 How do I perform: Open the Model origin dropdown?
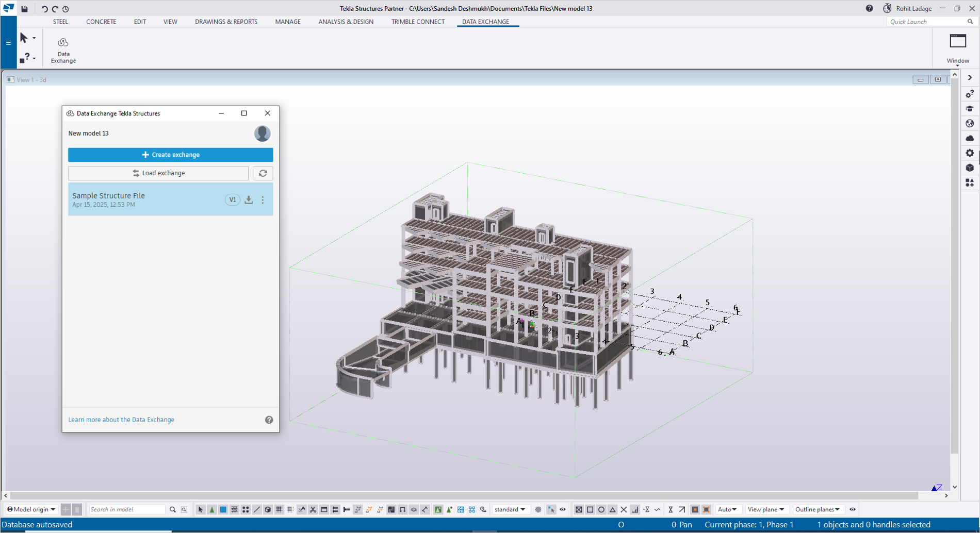pyautogui.click(x=31, y=510)
